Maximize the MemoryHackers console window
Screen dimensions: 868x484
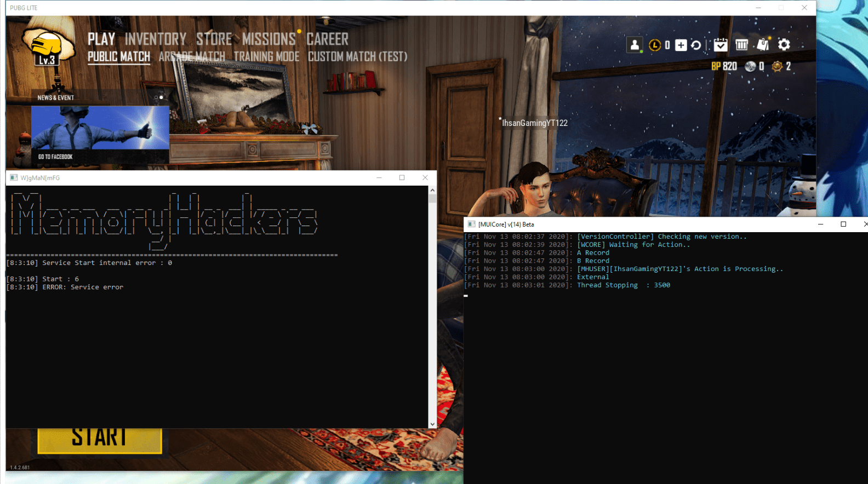click(402, 178)
